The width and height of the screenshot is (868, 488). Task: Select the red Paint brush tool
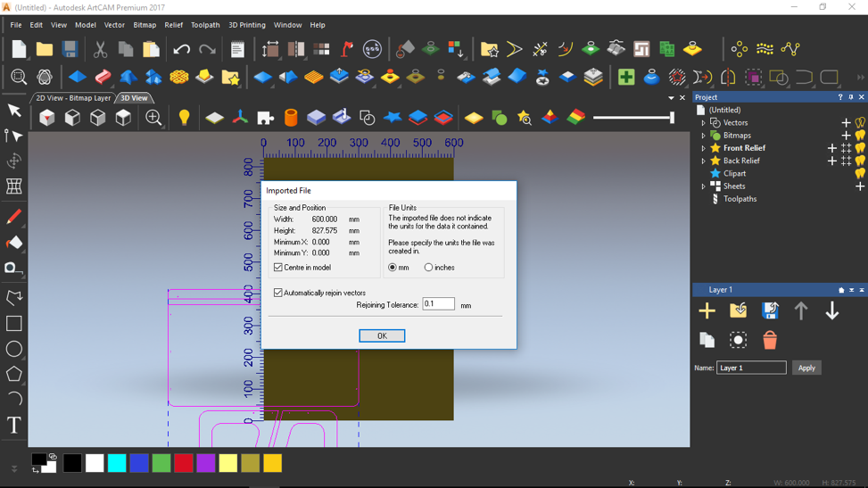pos(14,217)
